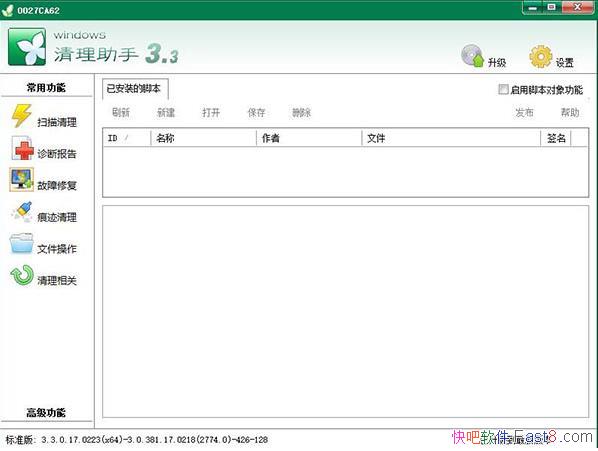Sort by the 文件 column header

[451, 138]
